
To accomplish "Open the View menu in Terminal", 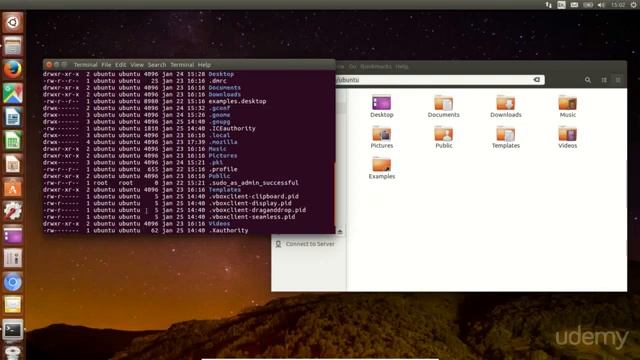I will click(137, 64).
